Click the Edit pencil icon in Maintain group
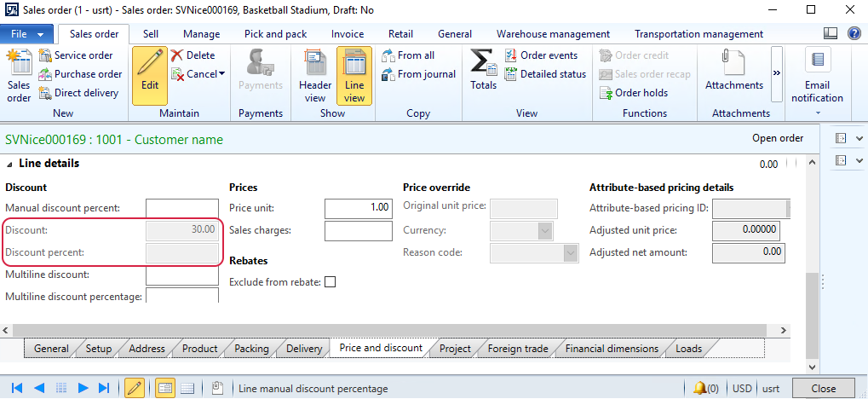Viewport: 868px width, 399px height. click(150, 70)
